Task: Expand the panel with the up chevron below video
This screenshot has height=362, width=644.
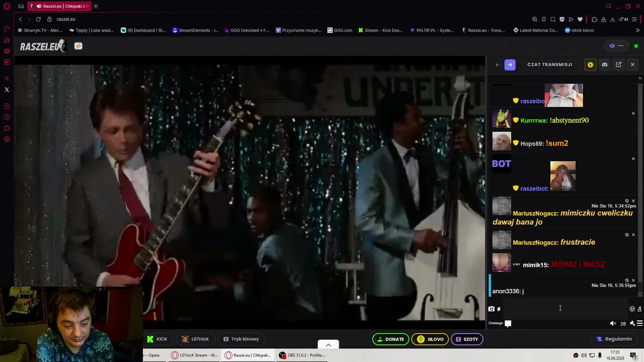Action: (x=328, y=345)
